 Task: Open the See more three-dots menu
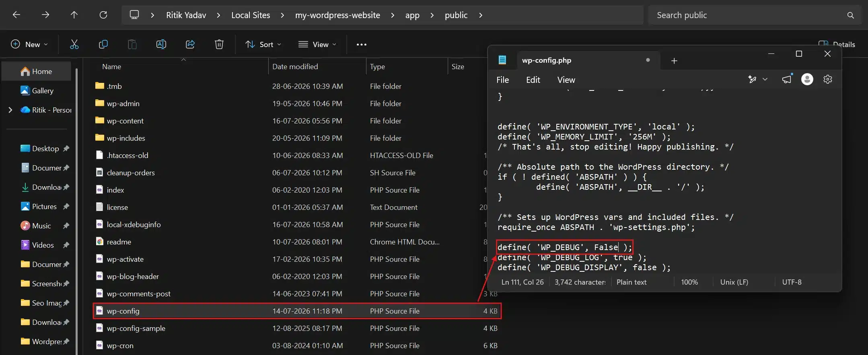tap(362, 44)
